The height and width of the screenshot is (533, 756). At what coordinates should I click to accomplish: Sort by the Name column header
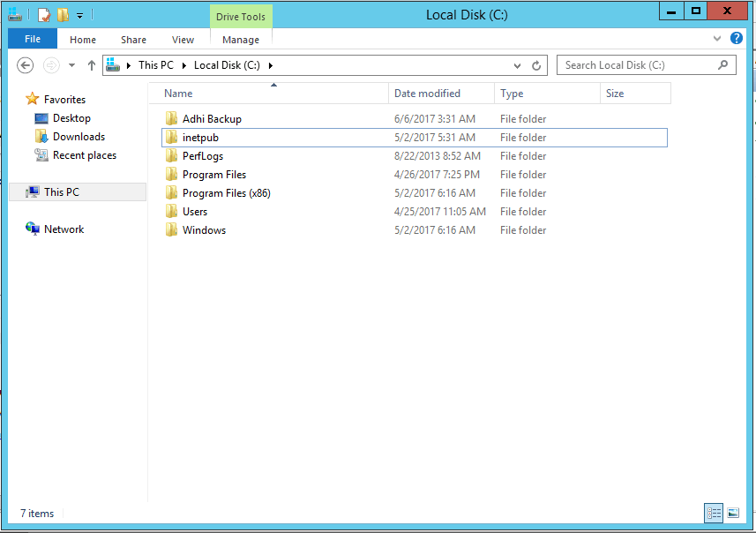pos(269,94)
